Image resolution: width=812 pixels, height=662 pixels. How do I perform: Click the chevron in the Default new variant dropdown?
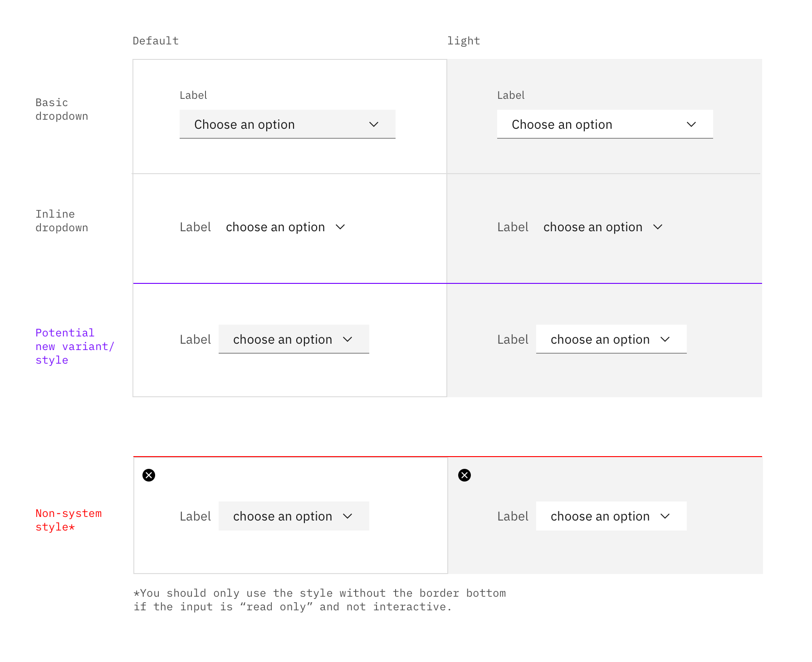click(348, 339)
